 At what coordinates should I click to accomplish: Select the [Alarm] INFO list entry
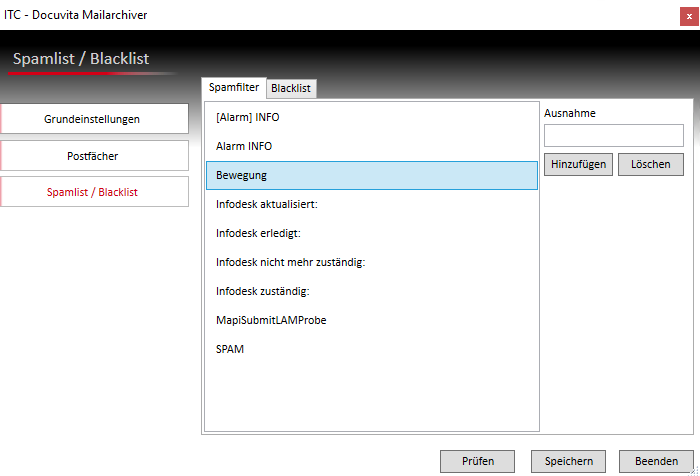tap(247, 117)
